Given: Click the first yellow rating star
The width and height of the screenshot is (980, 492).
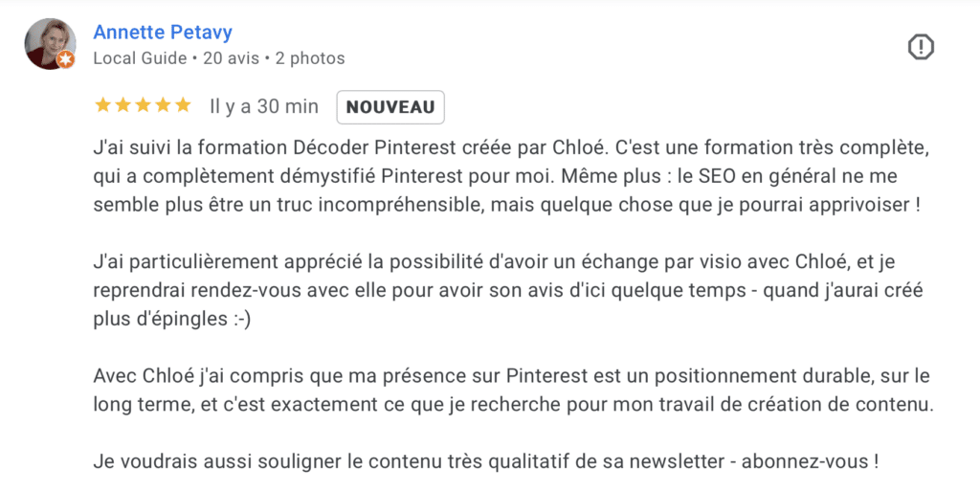Looking at the screenshot, I should coord(102,105).
